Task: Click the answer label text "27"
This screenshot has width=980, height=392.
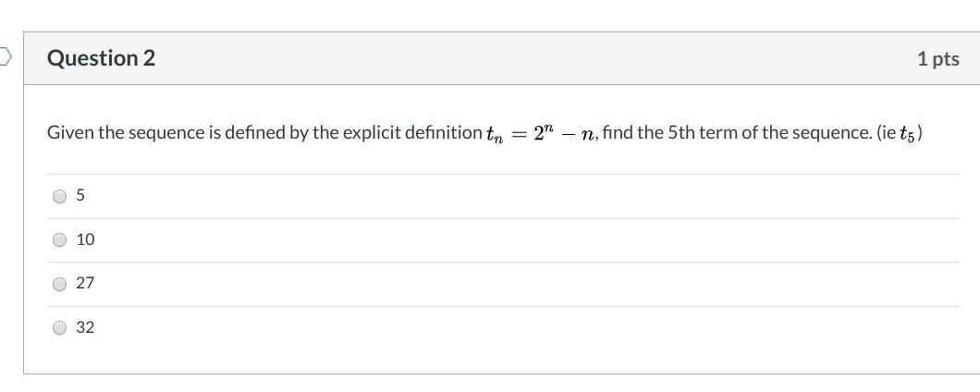Action: pyautogui.click(x=85, y=283)
